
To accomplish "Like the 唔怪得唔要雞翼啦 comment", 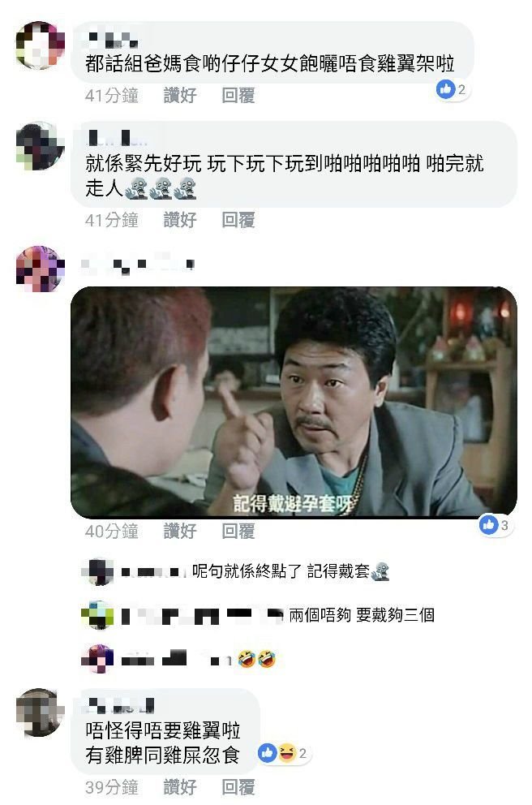I will click(x=179, y=786).
